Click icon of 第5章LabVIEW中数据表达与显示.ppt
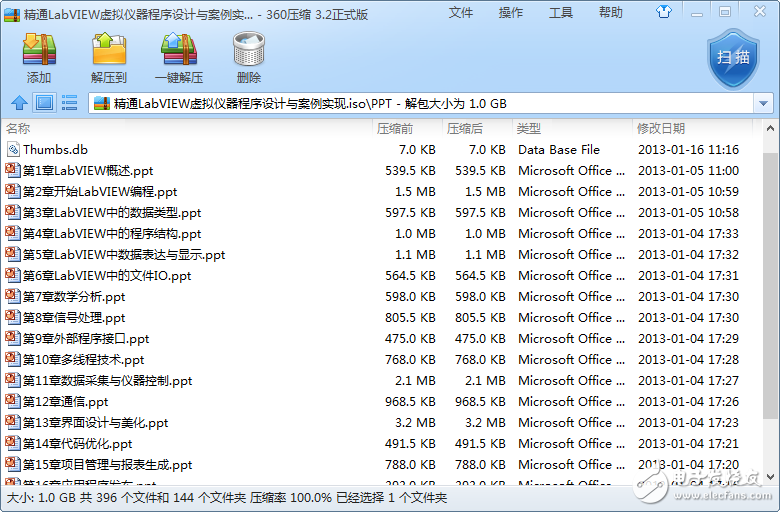This screenshot has width=780, height=512. click(x=12, y=254)
